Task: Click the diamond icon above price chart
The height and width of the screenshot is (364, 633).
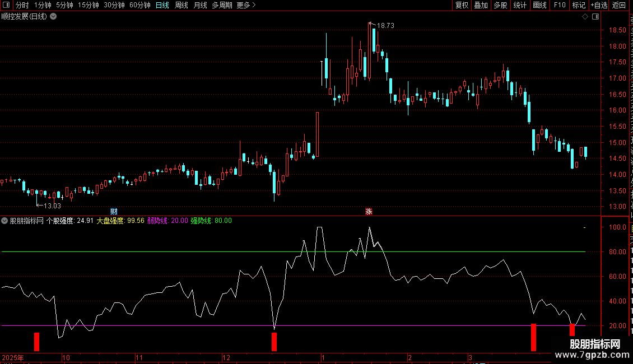Action: 585,17
